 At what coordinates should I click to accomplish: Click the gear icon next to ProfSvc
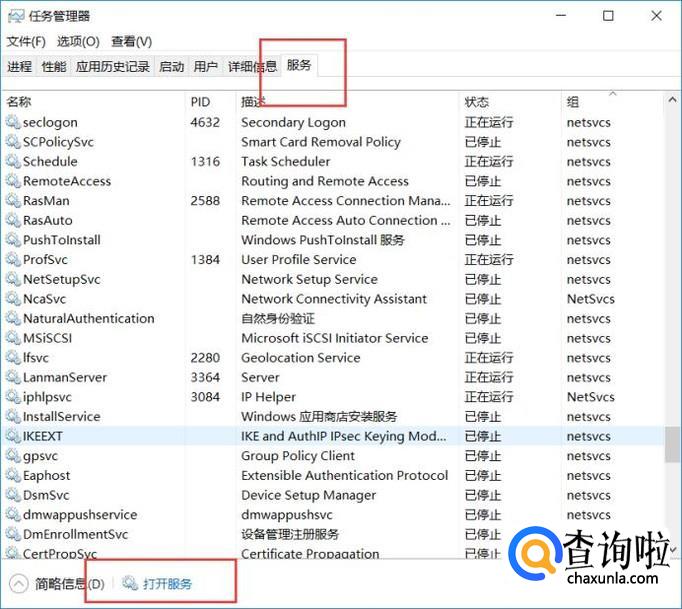13,259
